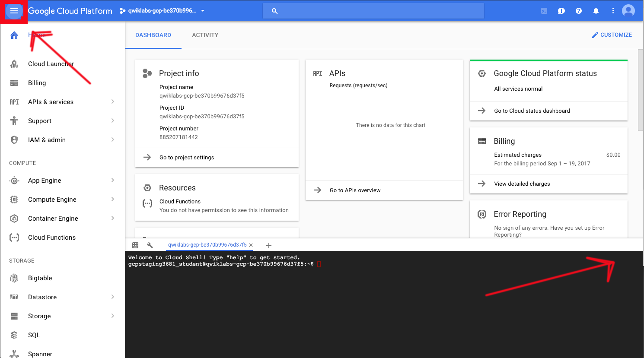The height and width of the screenshot is (358, 644).
Task: Click the Support person icon
Action: (14, 121)
